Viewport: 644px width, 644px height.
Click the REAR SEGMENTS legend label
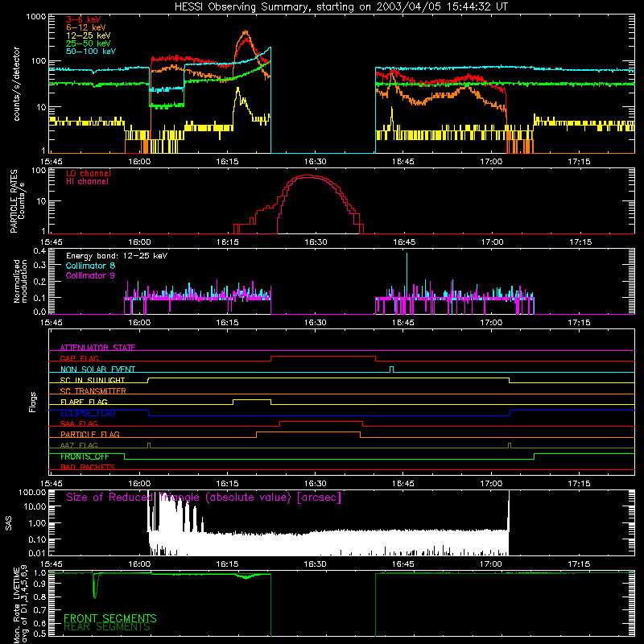[107, 627]
